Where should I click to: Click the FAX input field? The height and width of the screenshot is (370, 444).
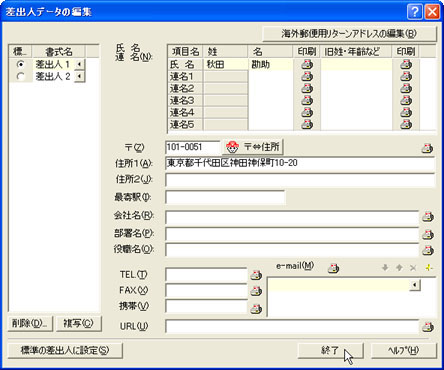(206, 291)
